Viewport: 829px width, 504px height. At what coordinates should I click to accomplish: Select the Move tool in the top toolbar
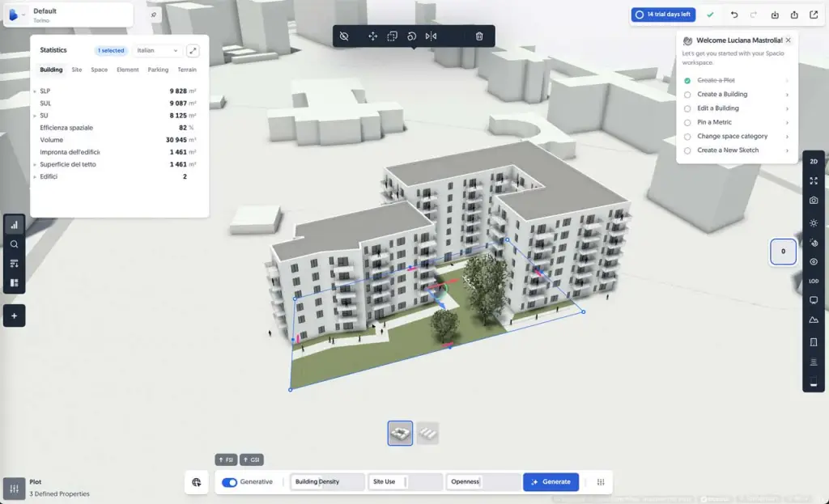pos(372,36)
